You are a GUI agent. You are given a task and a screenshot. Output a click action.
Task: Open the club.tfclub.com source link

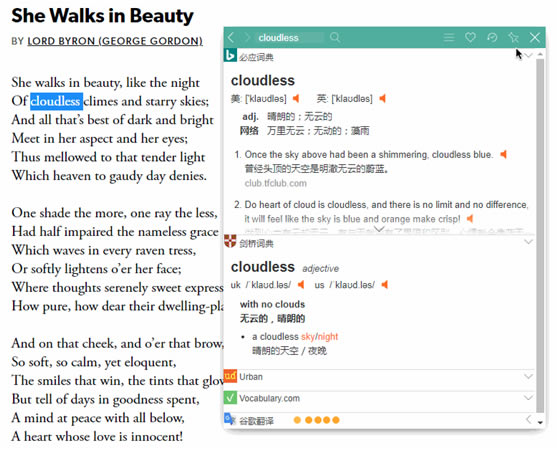coord(275,183)
